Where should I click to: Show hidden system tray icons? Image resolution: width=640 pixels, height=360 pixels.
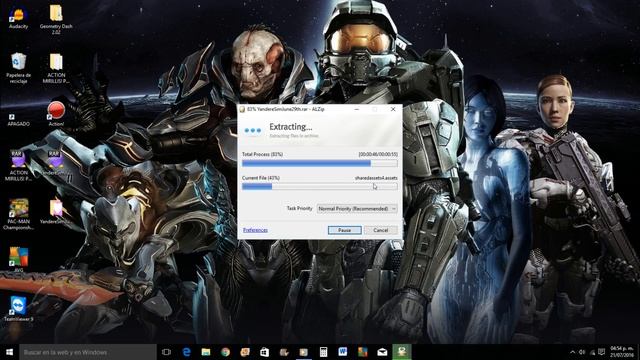572,352
